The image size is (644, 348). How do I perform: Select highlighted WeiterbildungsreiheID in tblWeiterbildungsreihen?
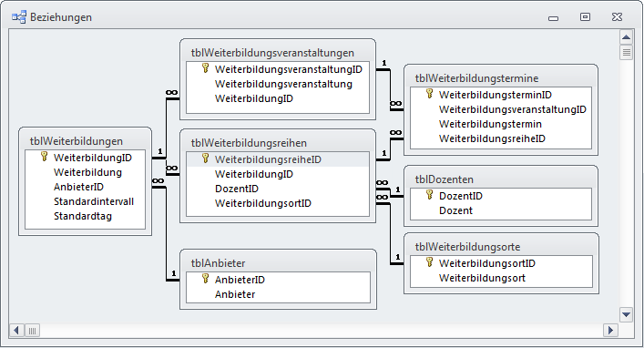[x=268, y=159]
